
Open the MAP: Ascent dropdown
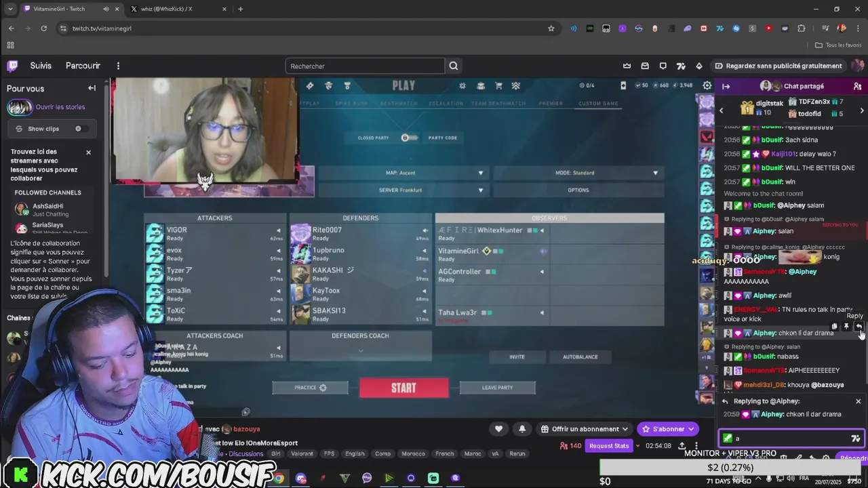click(x=403, y=173)
